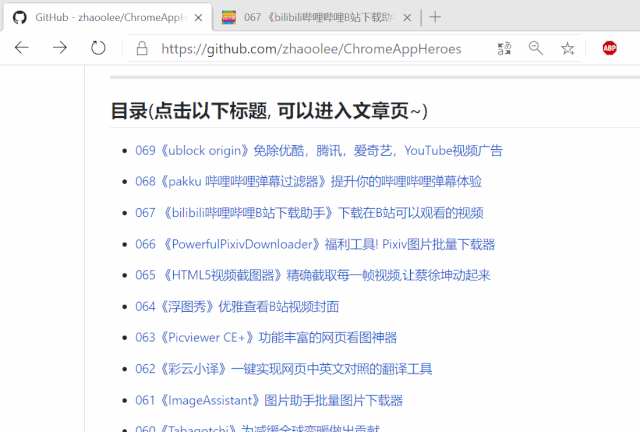Open a new tab with the plus button

click(435, 17)
